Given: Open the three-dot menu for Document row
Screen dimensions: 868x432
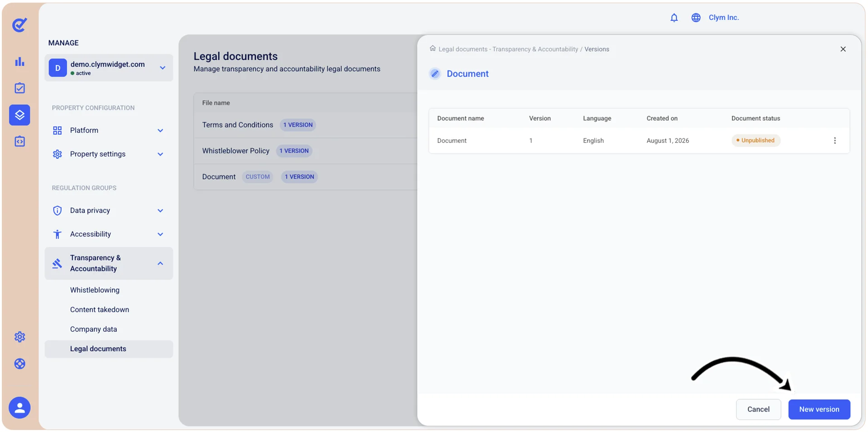Looking at the screenshot, I should 834,141.
